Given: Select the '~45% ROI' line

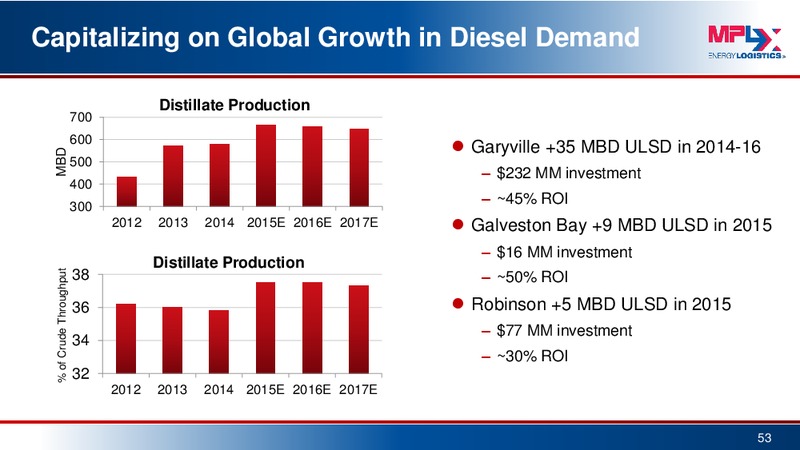Looking at the screenshot, I should pos(532,198).
